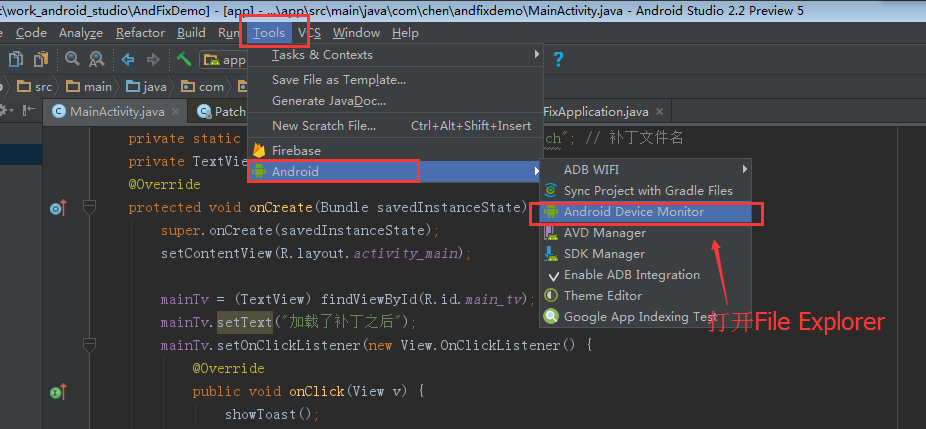926x429 pixels.
Task: Click the java breadcrumb folder
Action: click(x=146, y=87)
